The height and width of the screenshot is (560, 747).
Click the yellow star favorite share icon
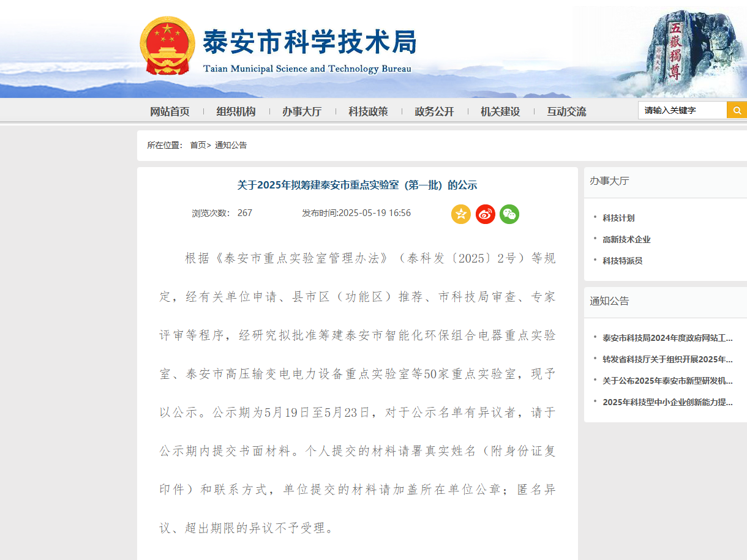click(x=460, y=214)
